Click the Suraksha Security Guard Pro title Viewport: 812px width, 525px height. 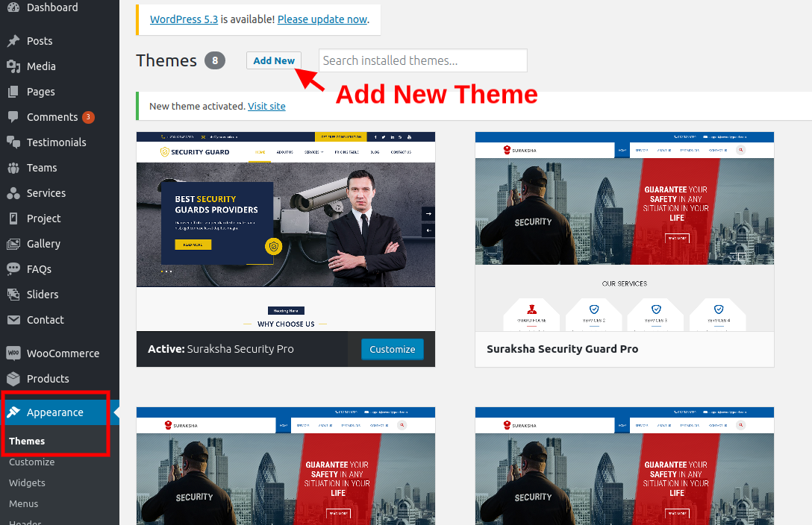pyautogui.click(x=563, y=349)
